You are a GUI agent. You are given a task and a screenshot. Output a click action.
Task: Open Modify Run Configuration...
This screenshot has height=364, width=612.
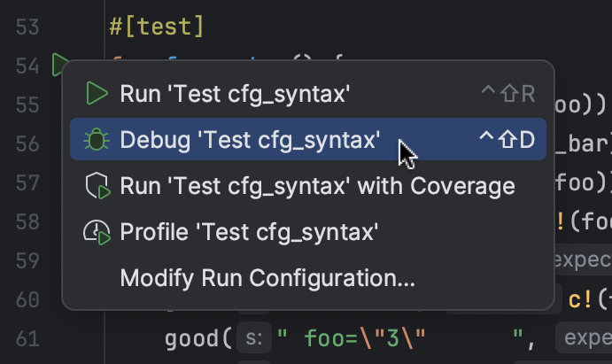click(x=267, y=278)
